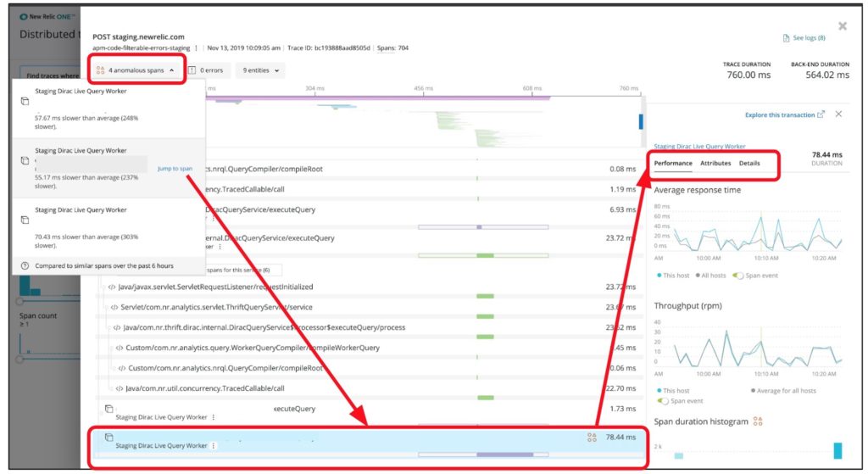
Task: Click entity icon of 303% slower span entry
Action: tap(25, 220)
